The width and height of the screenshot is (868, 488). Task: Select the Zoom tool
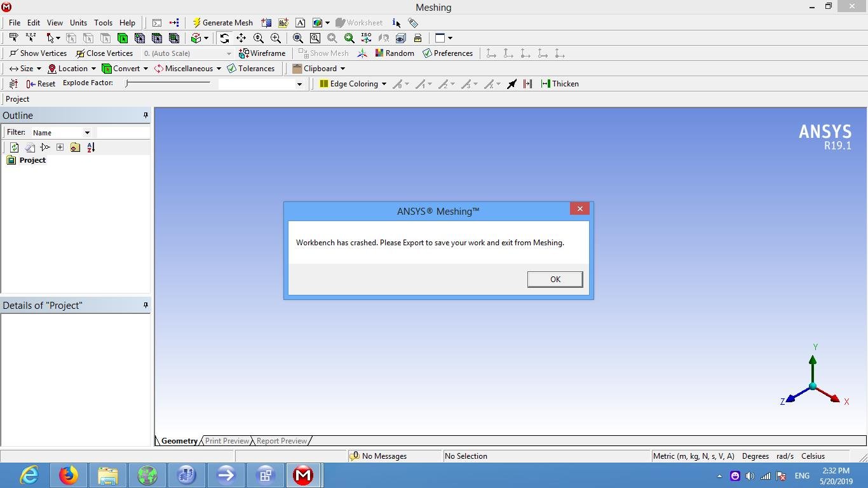pos(259,38)
